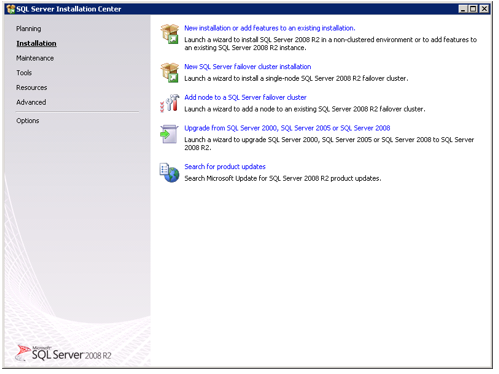499x374 pixels.
Task: Maximize the Installation Center window
Action: tap(473, 9)
